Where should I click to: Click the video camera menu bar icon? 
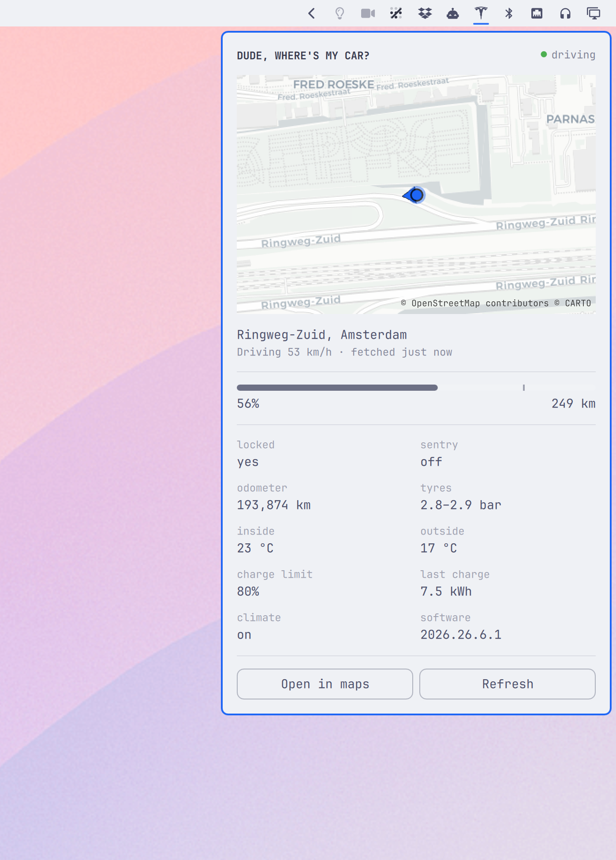point(368,14)
